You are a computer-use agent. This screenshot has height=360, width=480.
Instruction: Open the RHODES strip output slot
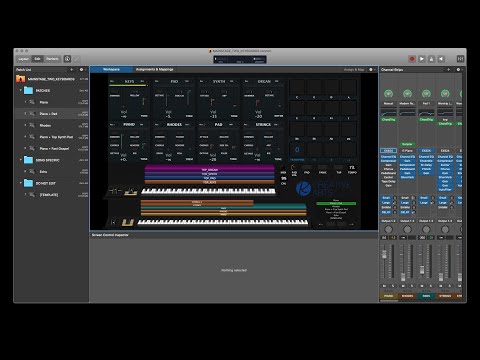[407, 221]
